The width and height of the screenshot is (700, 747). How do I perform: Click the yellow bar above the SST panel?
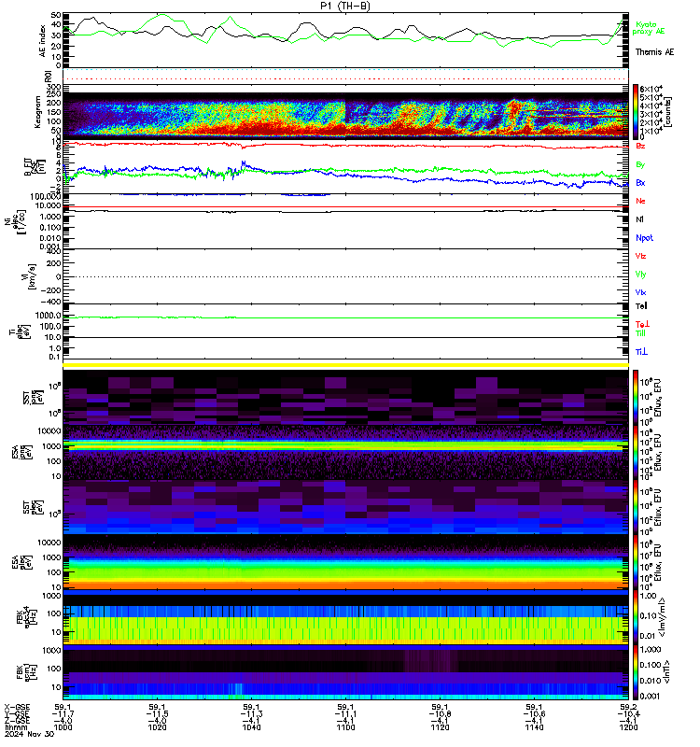pyautogui.click(x=345, y=365)
